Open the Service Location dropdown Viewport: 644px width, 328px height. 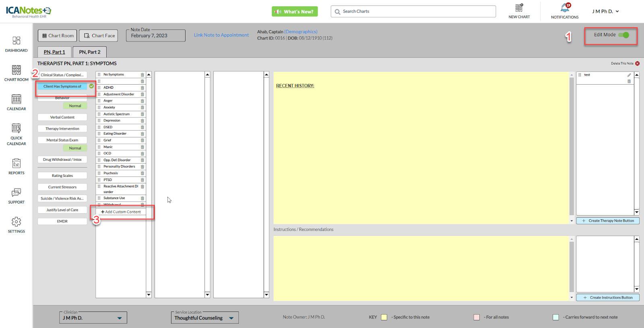click(x=231, y=318)
